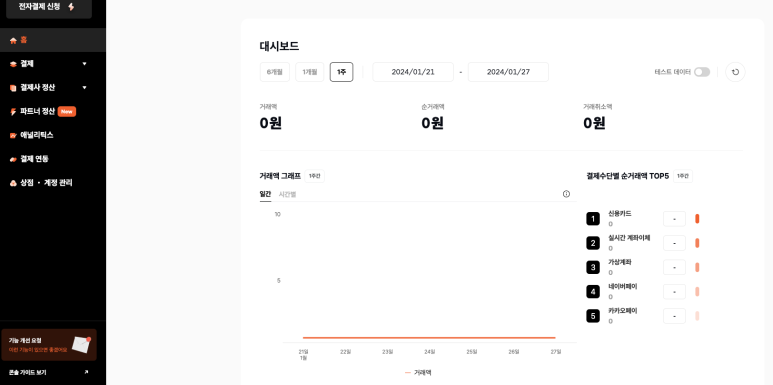Click the home icon beside 홈
Screen dimensions: 773x385
(13, 40)
